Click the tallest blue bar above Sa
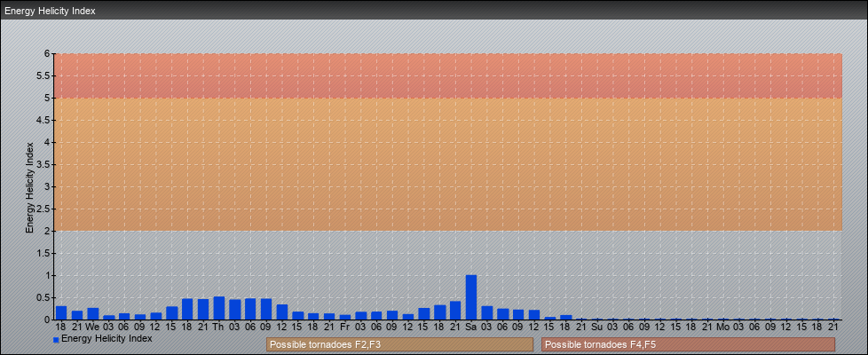The height and width of the screenshot is (355, 868). 471,297
